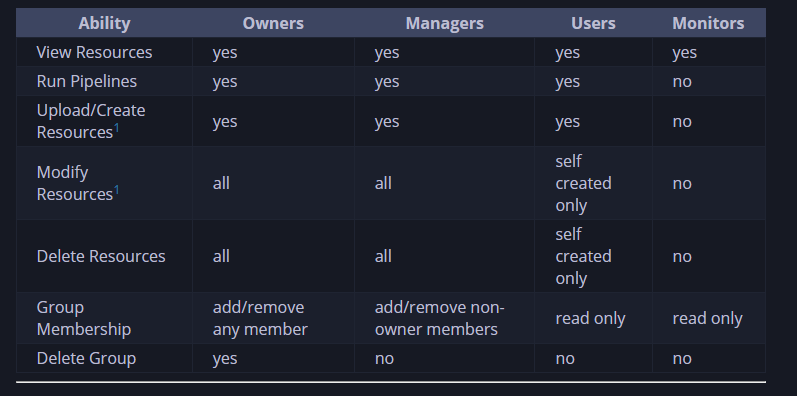Click 'self created only' in Delete Resources row

tap(583, 256)
